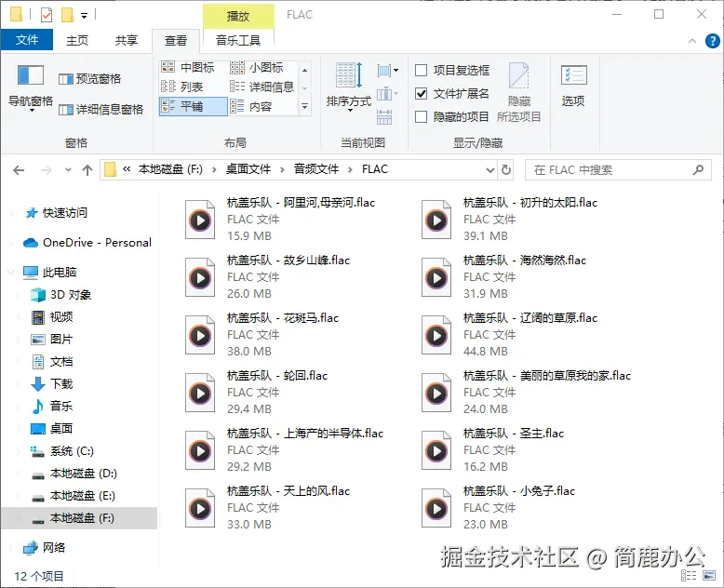Collapse the ribbon with the chevron
This screenshot has height=588, width=724.
click(692, 41)
